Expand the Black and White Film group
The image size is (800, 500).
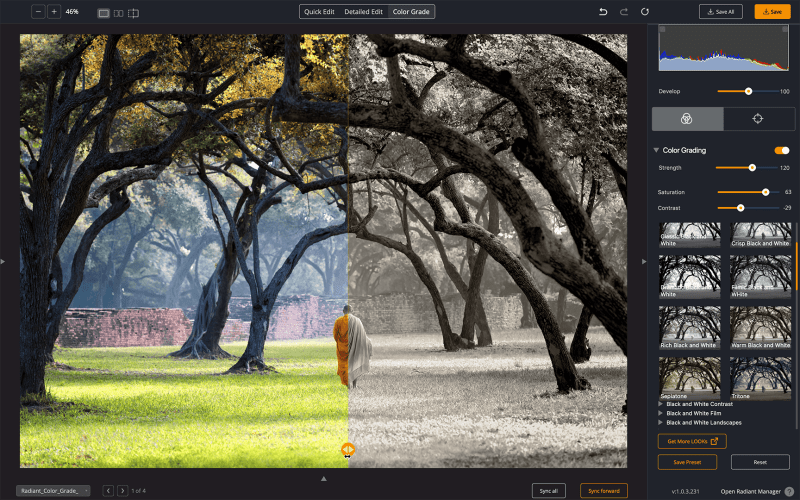click(x=660, y=413)
